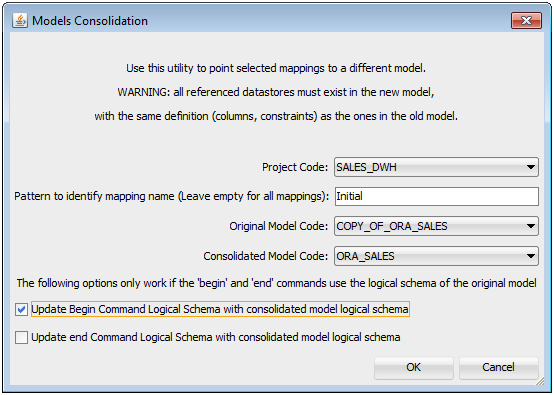This screenshot has height=395, width=554.
Task: Click the 'Use this utility' description line
Action: tap(276, 68)
